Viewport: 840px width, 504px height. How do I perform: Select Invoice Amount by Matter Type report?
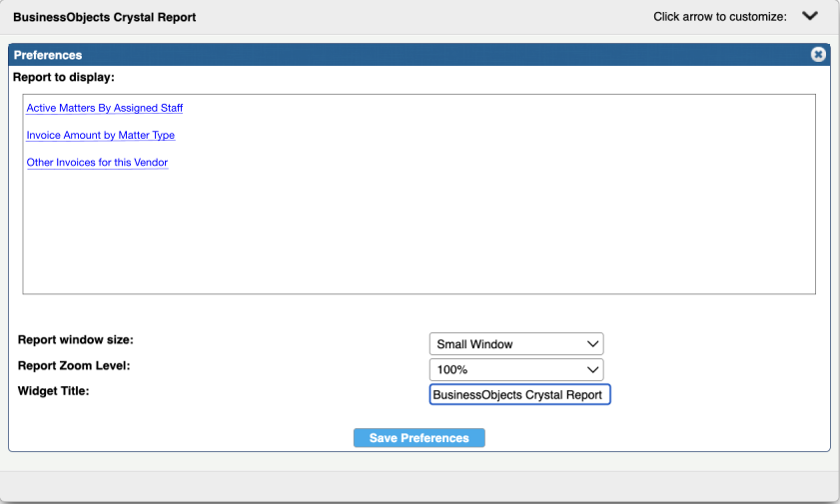click(x=101, y=136)
